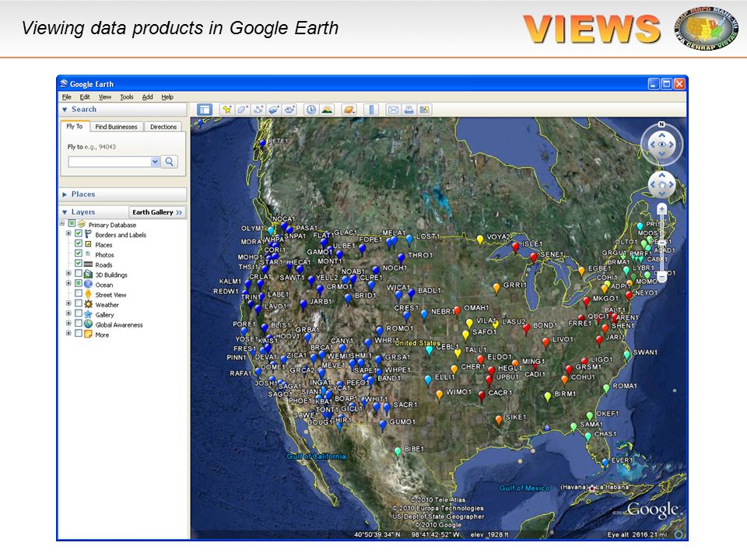Toggle the Ocean layer checkbox

pyautogui.click(x=79, y=283)
